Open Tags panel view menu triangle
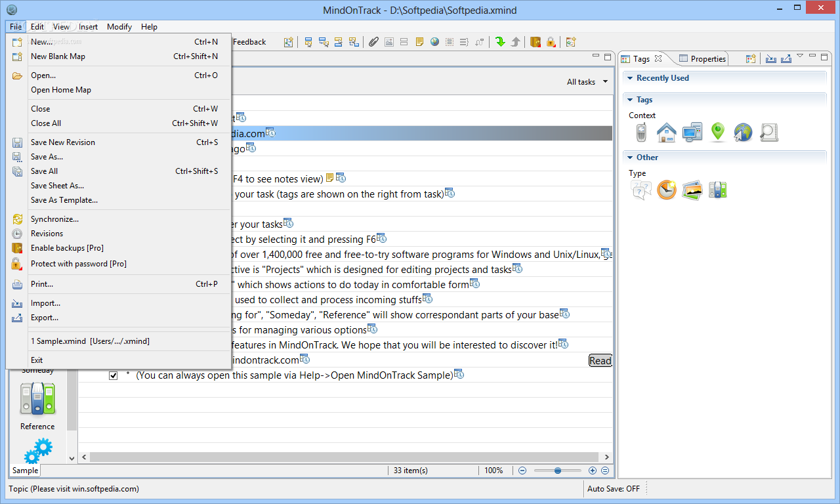Image resolution: width=840 pixels, height=504 pixels. coord(800,56)
